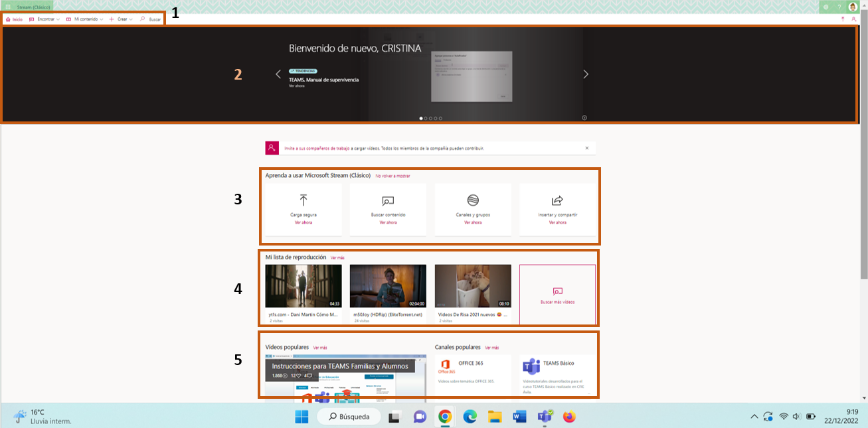Image resolution: width=868 pixels, height=428 pixels.
Task: Open the TEAMS Básico channel logo
Action: pyautogui.click(x=531, y=366)
